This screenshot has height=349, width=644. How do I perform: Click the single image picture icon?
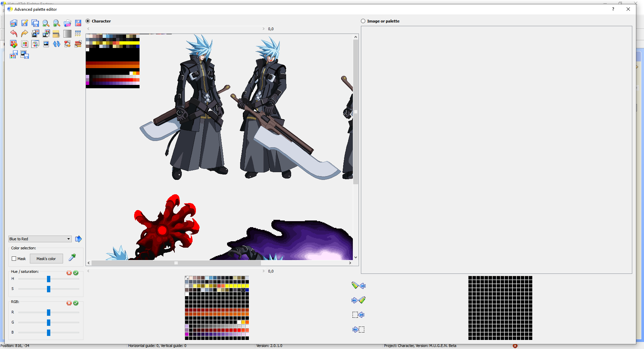(x=46, y=44)
